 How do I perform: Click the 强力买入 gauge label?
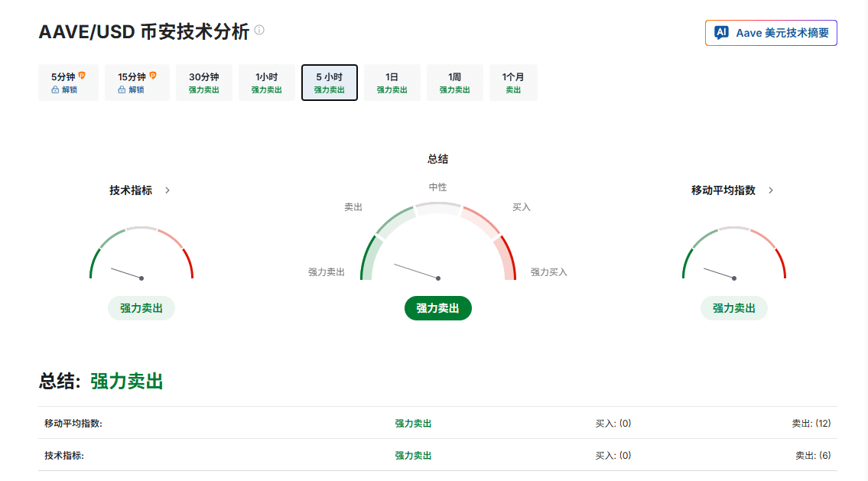click(548, 272)
